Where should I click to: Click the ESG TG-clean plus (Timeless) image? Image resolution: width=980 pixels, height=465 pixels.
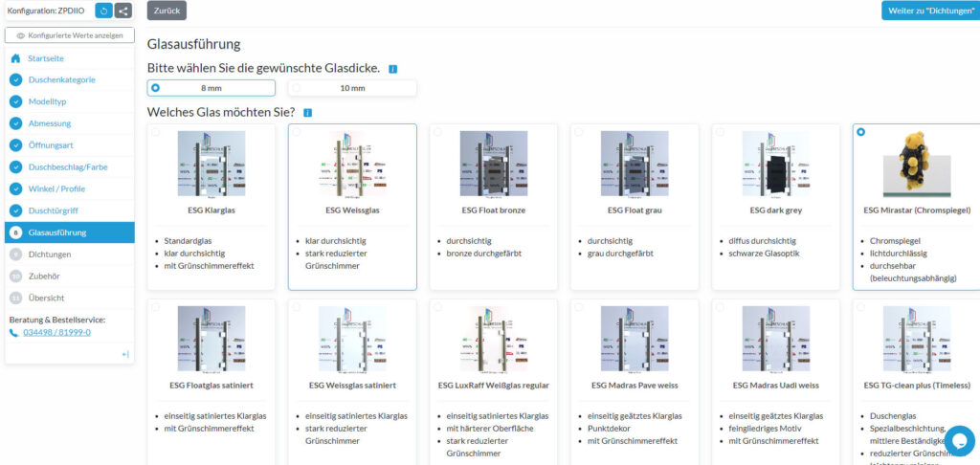tap(917, 340)
